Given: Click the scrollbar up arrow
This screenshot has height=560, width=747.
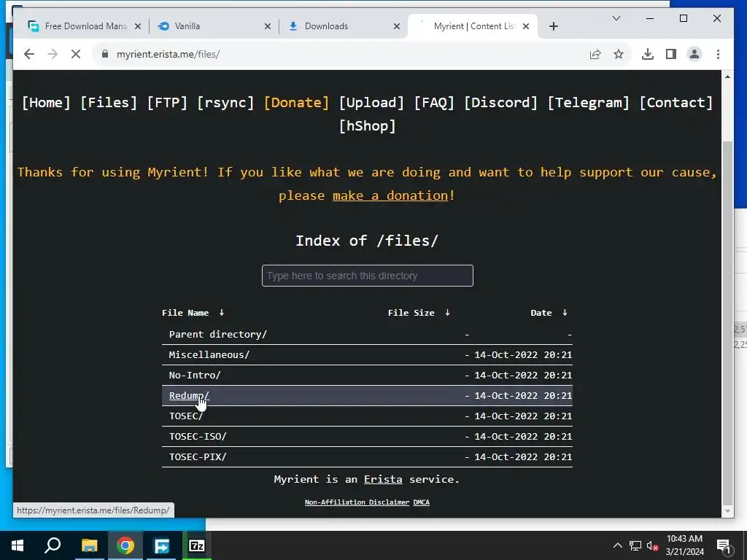Looking at the screenshot, I should pos(727,76).
